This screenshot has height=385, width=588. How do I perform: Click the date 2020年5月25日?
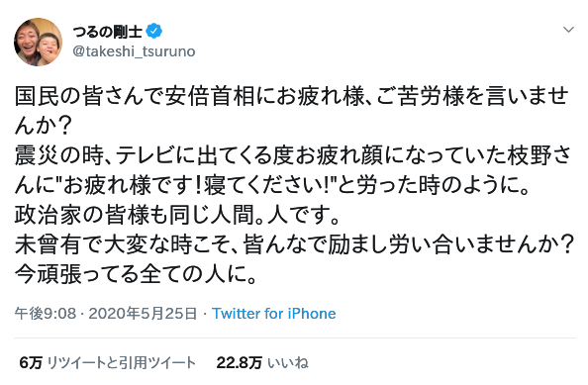[x=143, y=314]
